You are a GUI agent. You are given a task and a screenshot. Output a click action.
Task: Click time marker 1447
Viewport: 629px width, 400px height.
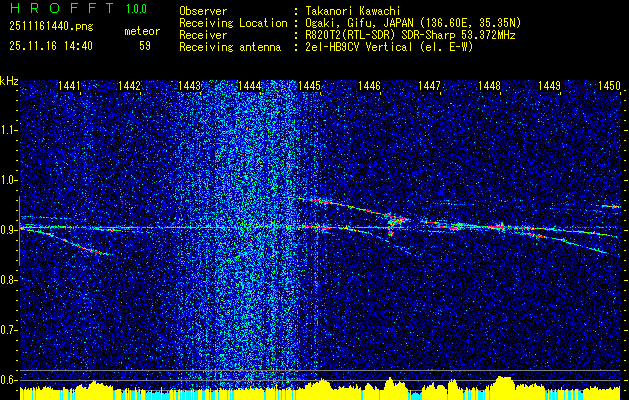pos(429,85)
